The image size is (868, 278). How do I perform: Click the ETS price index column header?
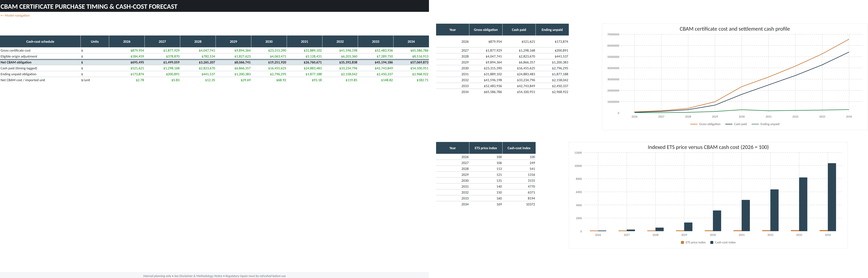tap(486, 148)
